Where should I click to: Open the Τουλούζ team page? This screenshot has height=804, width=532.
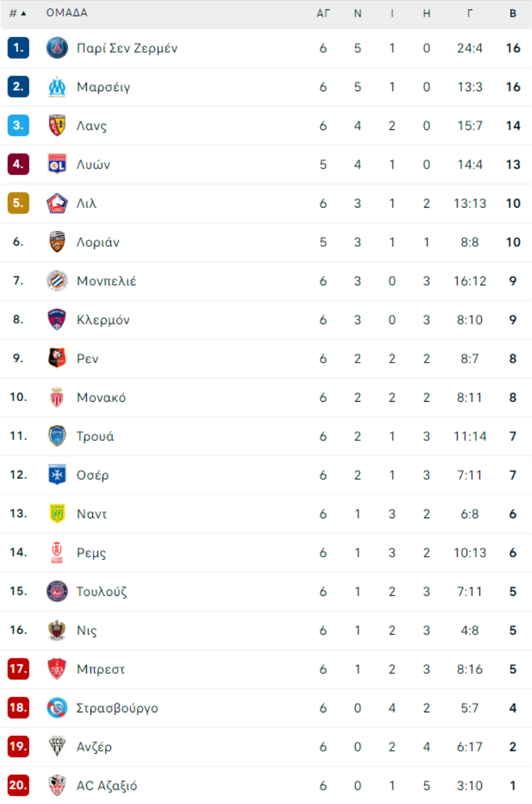point(102,592)
